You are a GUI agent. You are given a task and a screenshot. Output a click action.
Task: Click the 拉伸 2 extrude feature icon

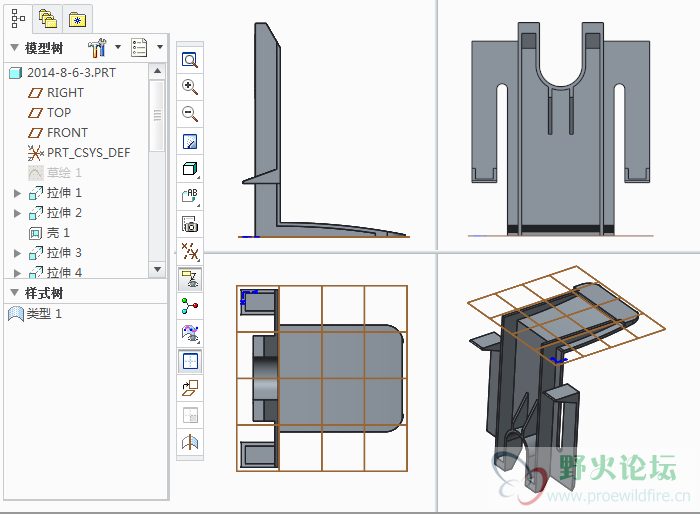[x=36, y=213]
